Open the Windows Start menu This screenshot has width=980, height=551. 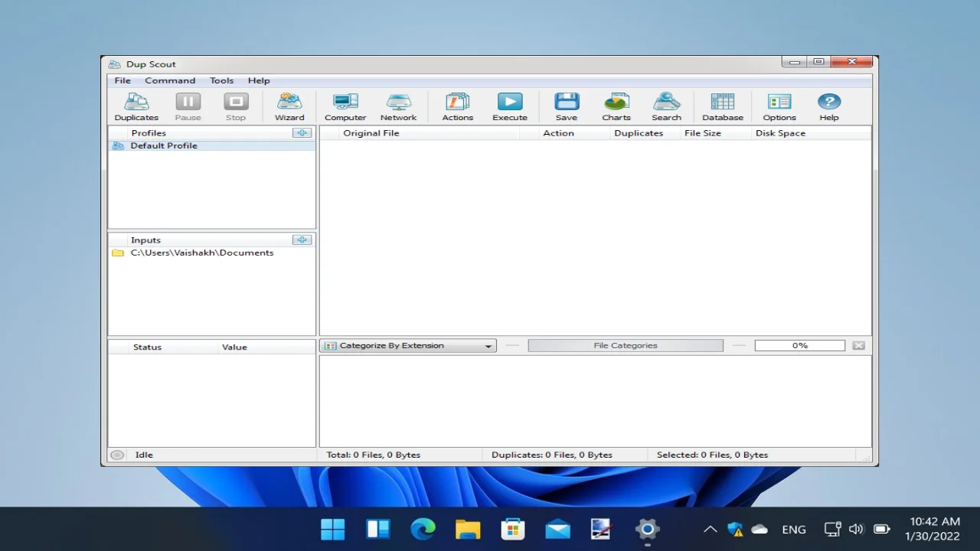pos(333,529)
